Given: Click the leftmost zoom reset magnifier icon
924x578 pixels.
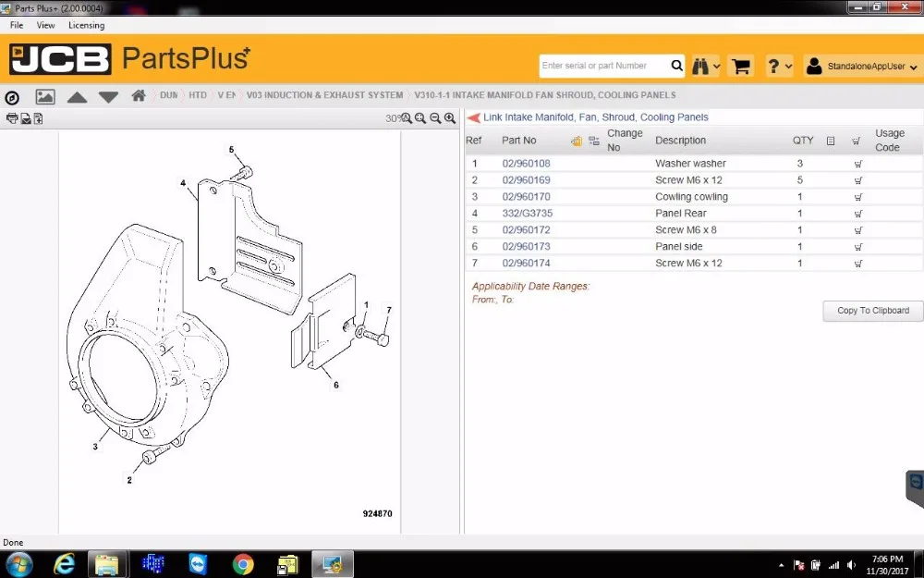Looking at the screenshot, I should 407,118.
